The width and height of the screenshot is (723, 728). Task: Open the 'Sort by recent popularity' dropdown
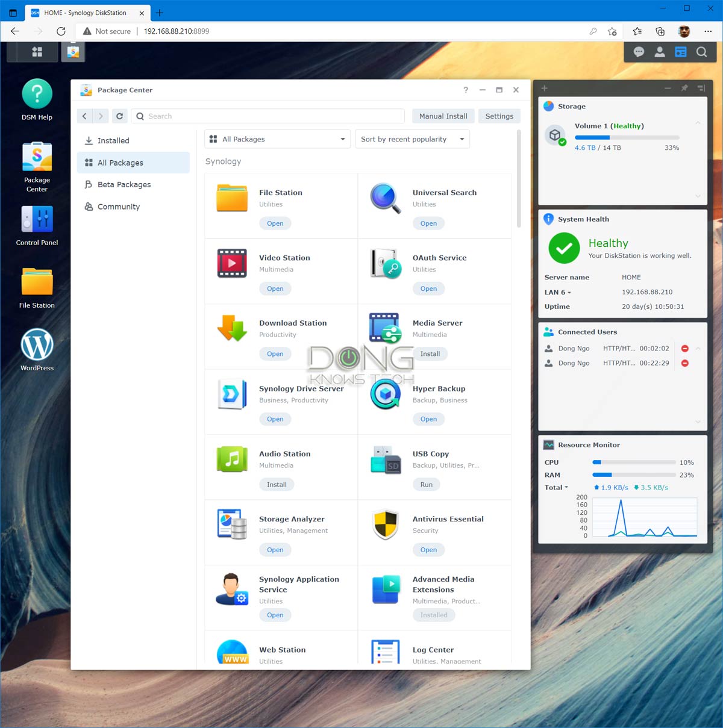click(412, 138)
